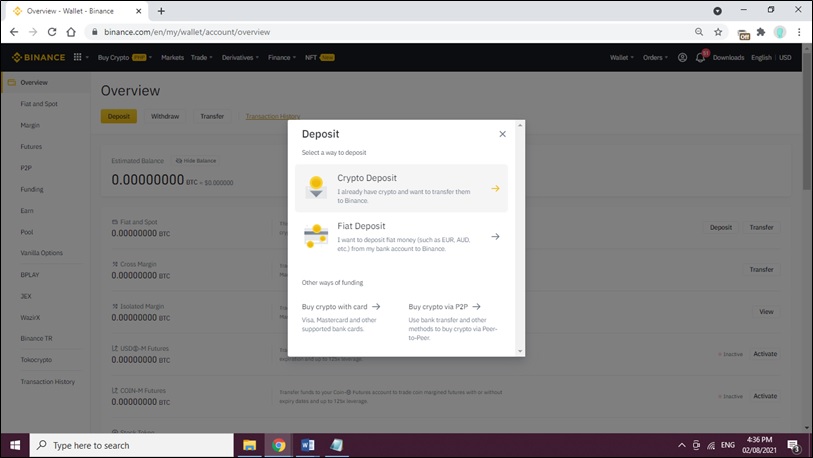Open the Windows notification center icon

coord(793,446)
